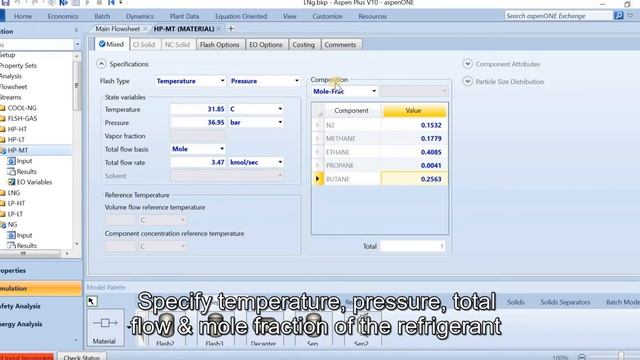This screenshot has width=640, height=360.
Task: Open the Equation Oriented ribbon tab
Action: coord(241,16)
